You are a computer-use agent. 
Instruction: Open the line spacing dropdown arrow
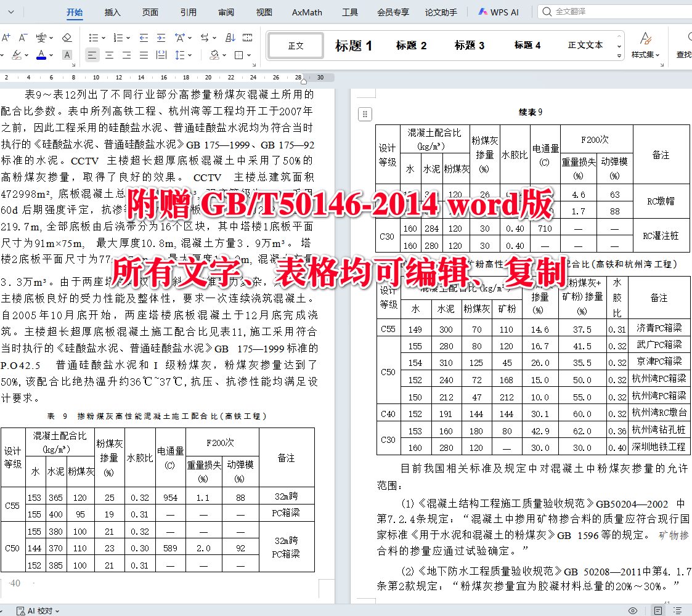click(x=190, y=55)
